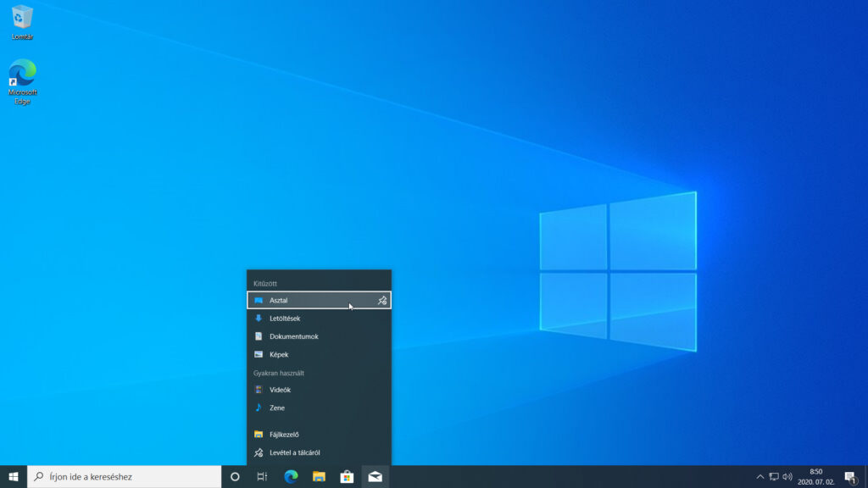Click the search box "Írjon ide a kereséshez"
Image resolution: width=868 pixels, height=488 pixels.
(x=124, y=476)
